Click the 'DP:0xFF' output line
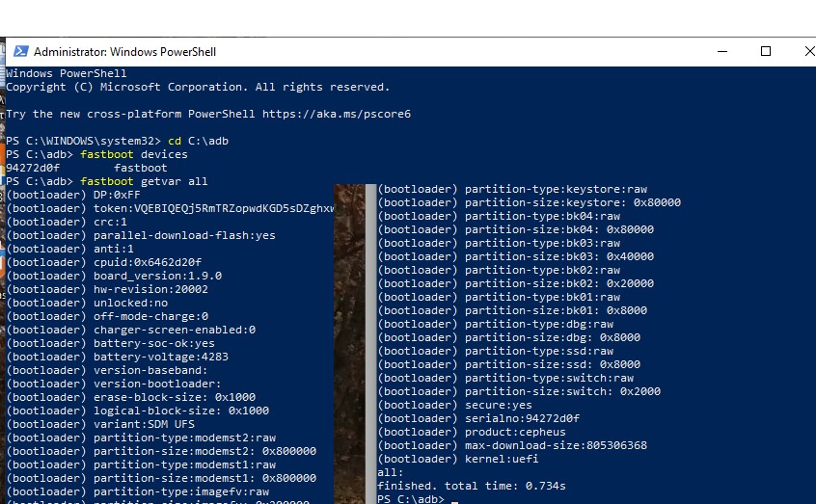The image size is (816, 504). coord(73,195)
